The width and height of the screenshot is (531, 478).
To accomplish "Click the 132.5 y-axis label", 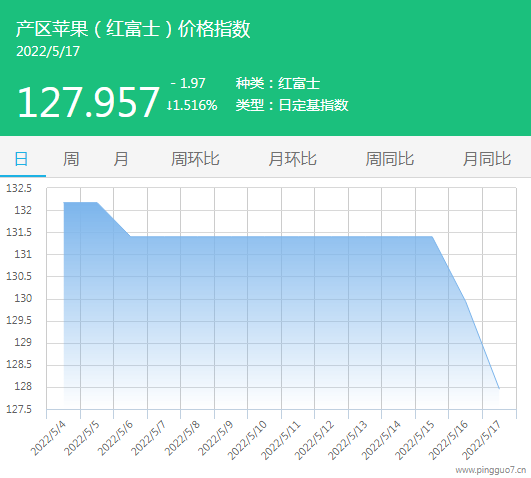I will (x=19, y=188).
